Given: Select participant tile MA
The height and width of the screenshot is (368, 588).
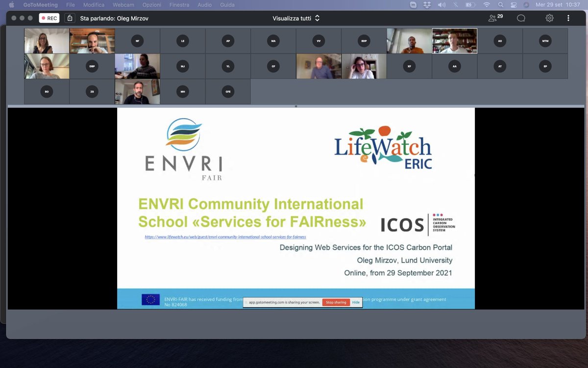Looking at the screenshot, I should pos(273,41).
